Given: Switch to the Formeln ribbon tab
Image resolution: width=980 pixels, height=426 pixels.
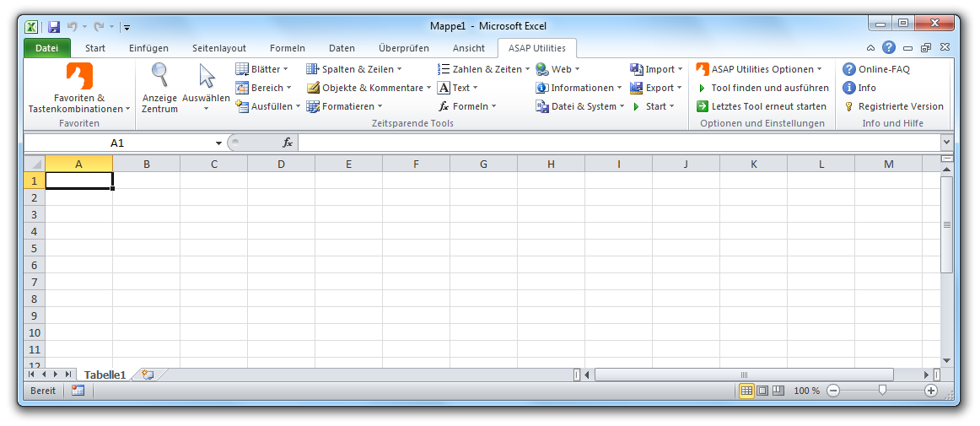Looking at the screenshot, I should 288,48.
